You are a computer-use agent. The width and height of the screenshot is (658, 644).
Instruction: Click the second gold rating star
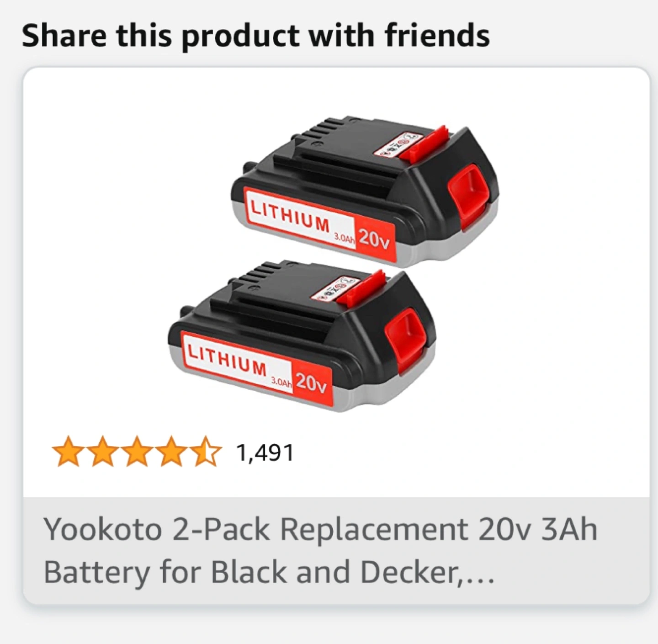(102, 452)
